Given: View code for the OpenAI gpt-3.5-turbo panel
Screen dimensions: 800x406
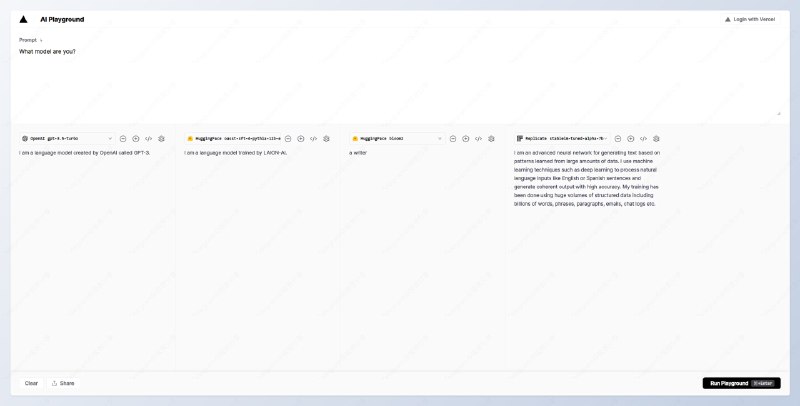Looking at the screenshot, I should tap(149, 138).
